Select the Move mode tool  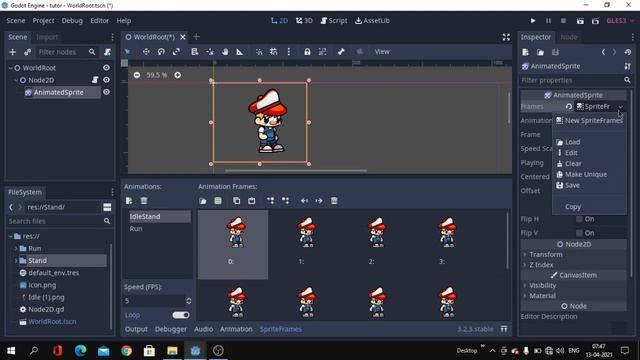tap(146, 51)
